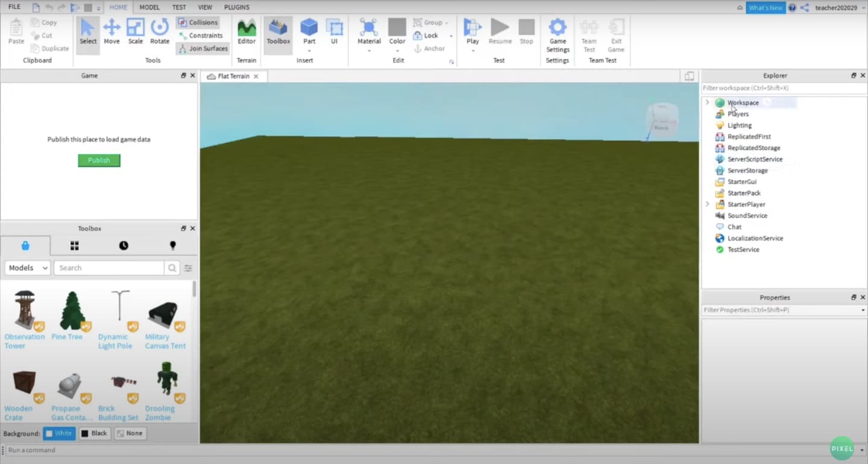Open Toolbox Recent clock tab
Screen dimensions: 868x464
pos(124,245)
